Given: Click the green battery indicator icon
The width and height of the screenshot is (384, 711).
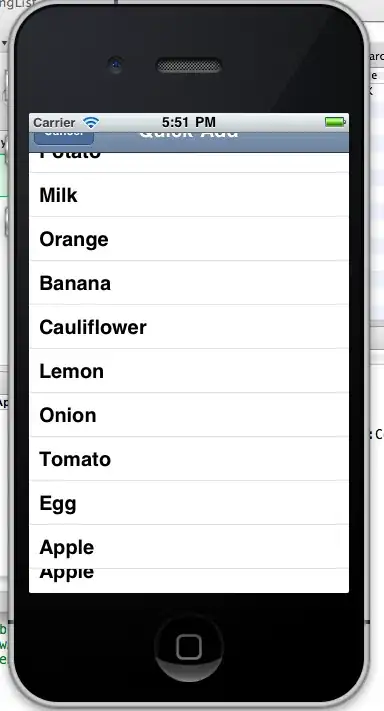Looking at the screenshot, I should [x=335, y=122].
